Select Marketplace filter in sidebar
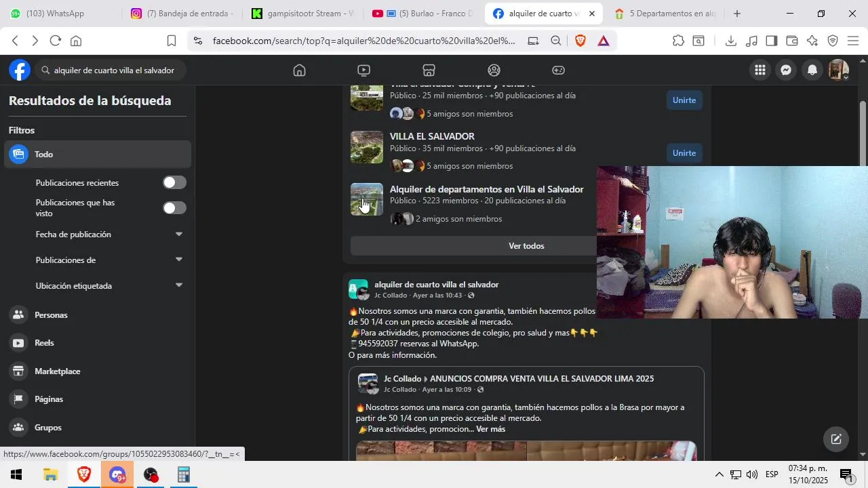Viewport: 868px width, 488px height. coord(98,371)
